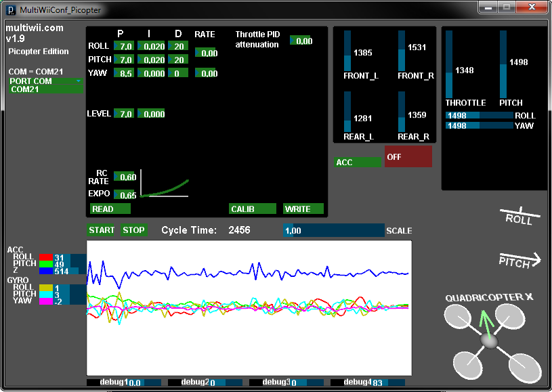Click the FRONT_R motor bar
Screen dimensions: 552x392
pyautogui.click(x=402, y=51)
